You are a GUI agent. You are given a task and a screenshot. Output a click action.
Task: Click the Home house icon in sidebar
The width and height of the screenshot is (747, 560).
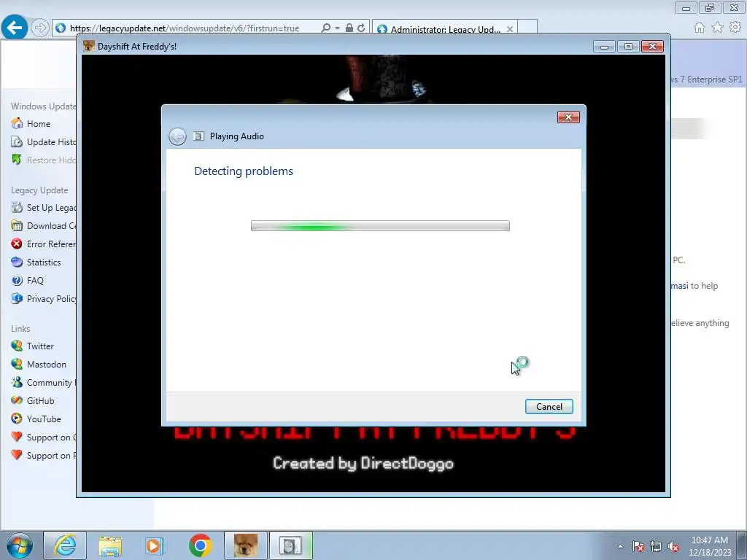[17, 123]
